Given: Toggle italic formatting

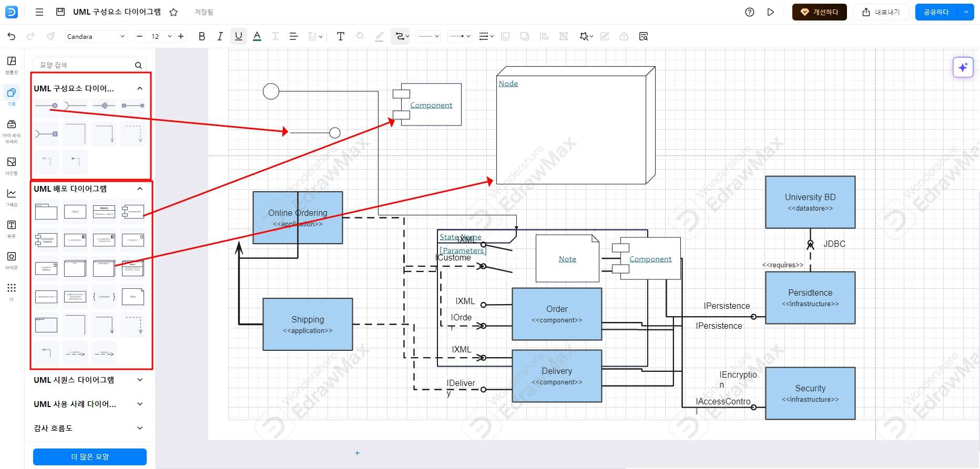Looking at the screenshot, I should 220,36.
